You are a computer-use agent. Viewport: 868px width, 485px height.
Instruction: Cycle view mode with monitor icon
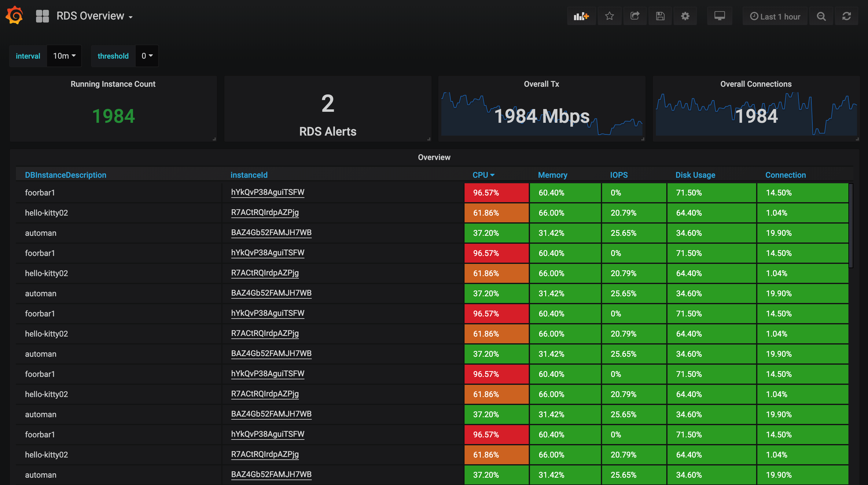point(719,16)
